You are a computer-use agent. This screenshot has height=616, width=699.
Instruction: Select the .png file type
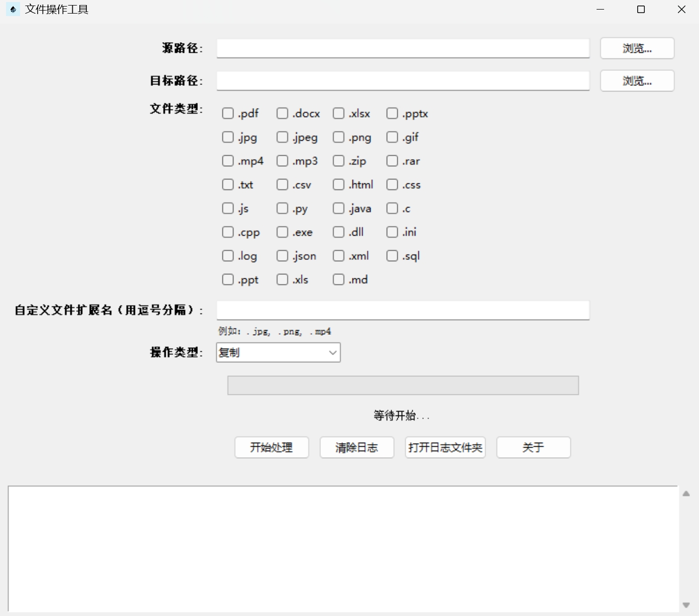338,137
